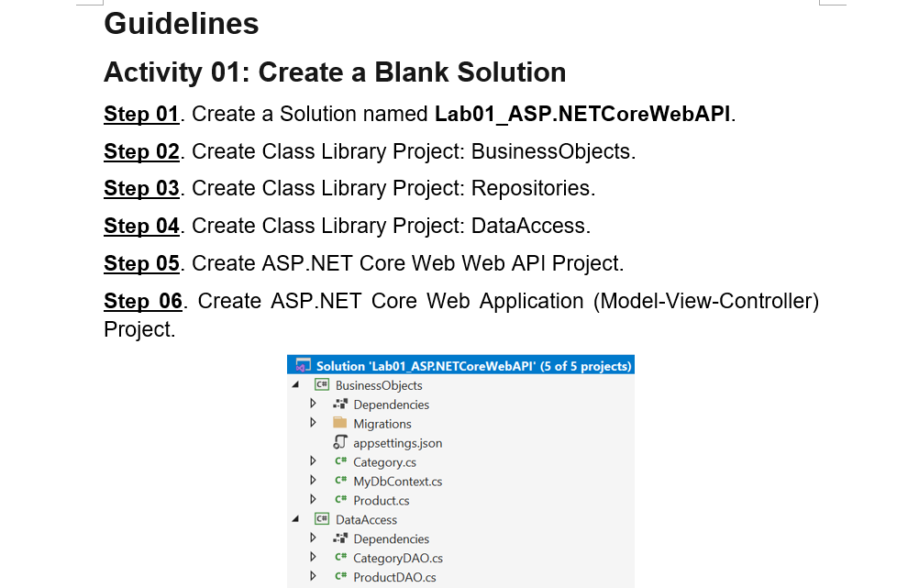Click the underlined "Step 06" label

coord(143,301)
